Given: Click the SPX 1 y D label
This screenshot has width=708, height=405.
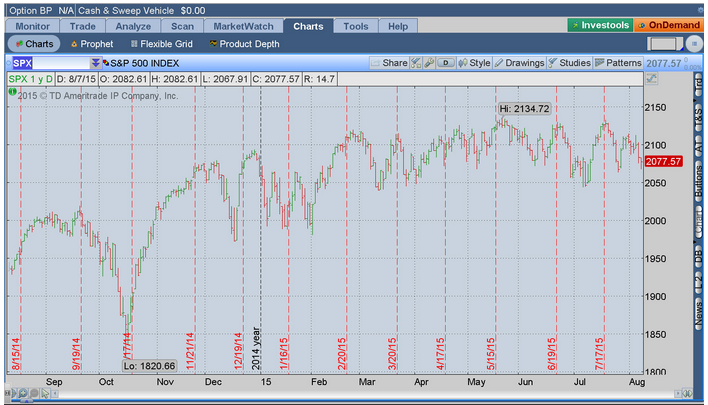Looking at the screenshot, I should pos(31,79).
